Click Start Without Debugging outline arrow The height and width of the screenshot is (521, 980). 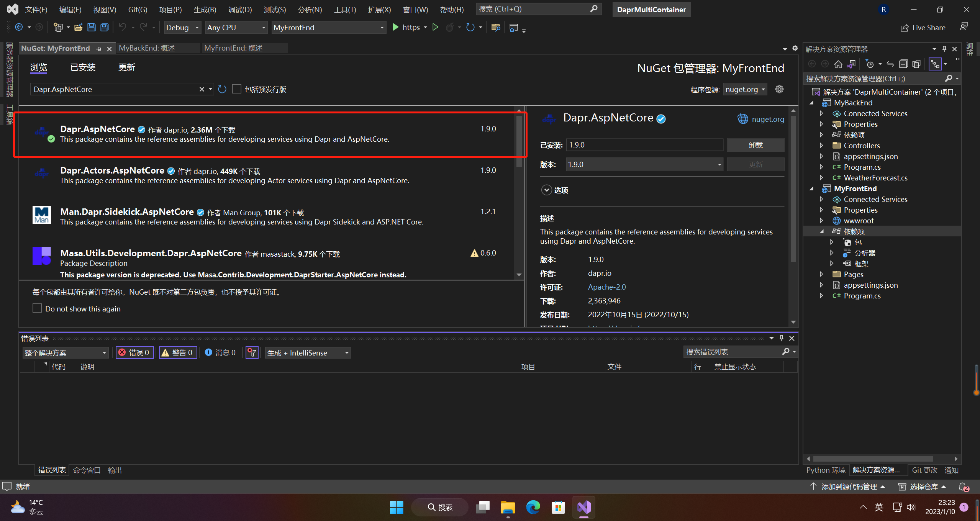435,27
